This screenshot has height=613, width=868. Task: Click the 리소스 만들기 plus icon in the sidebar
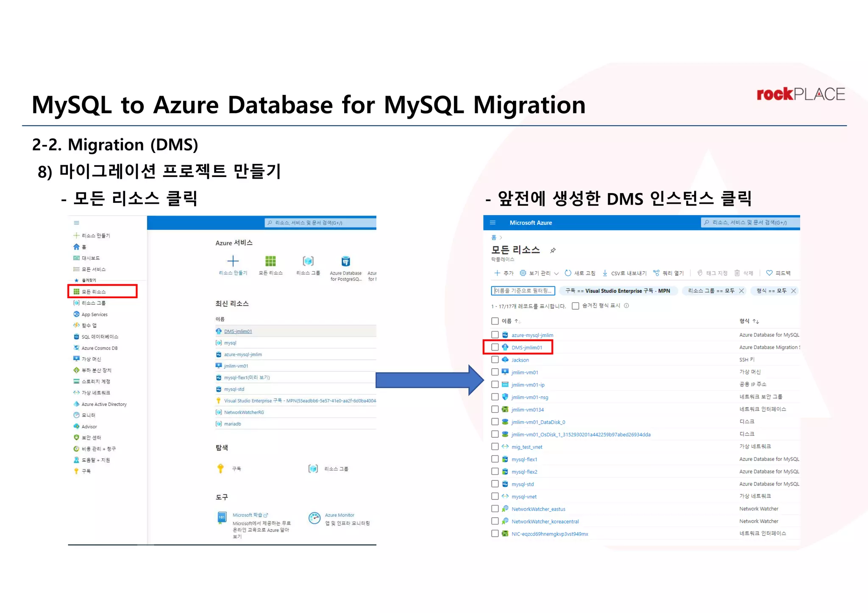click(x=76, y=236)
